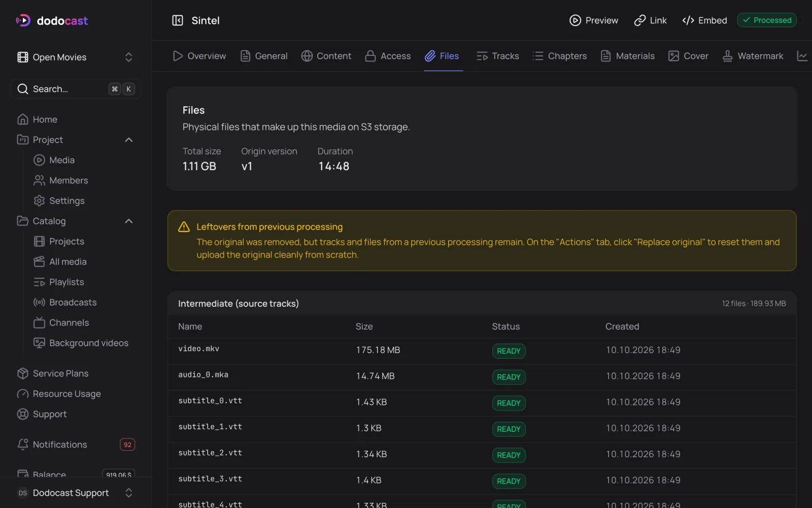This screenshot has height=508, width=812.
Task: Click the Resource Usage gauge icon
Action: [x=23, y=394]
